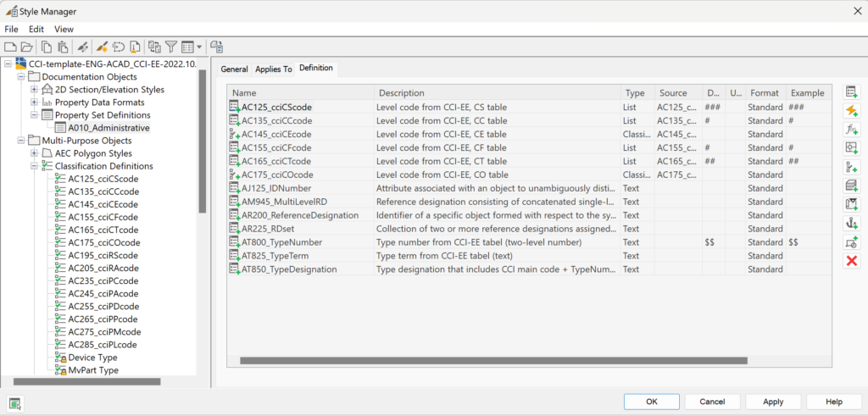
Task: Add graphic property definition icon
Action: (852, 242)
